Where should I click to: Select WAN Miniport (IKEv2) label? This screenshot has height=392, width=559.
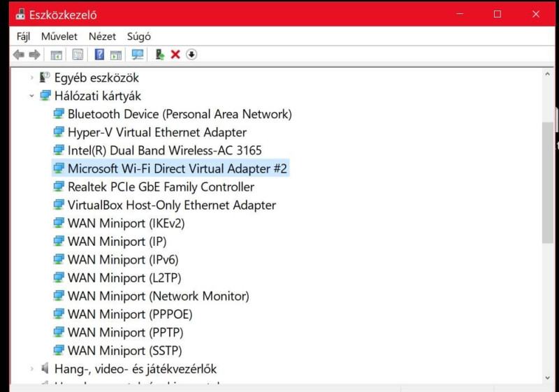pyautogui.click(x=126, y=223)
